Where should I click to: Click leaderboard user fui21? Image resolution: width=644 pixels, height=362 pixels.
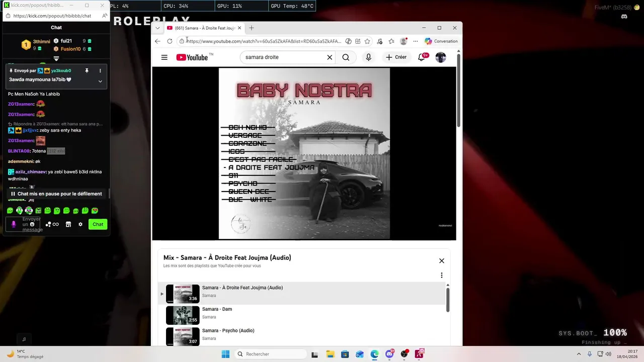tap(66, 41)
